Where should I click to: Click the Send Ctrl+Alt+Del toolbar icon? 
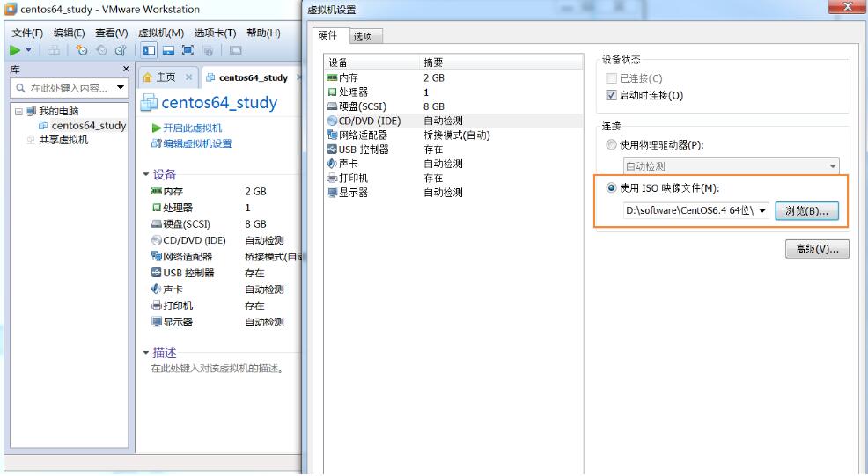54,50
